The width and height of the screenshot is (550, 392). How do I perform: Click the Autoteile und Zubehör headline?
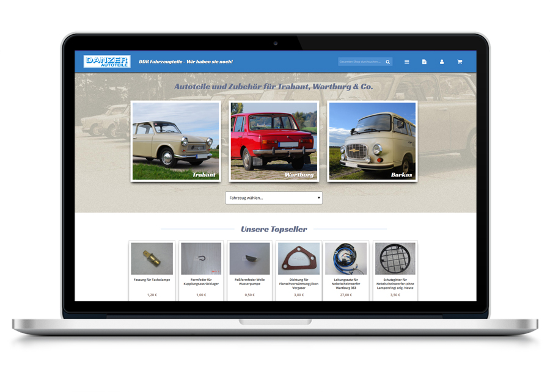click(x=274, y=87)
